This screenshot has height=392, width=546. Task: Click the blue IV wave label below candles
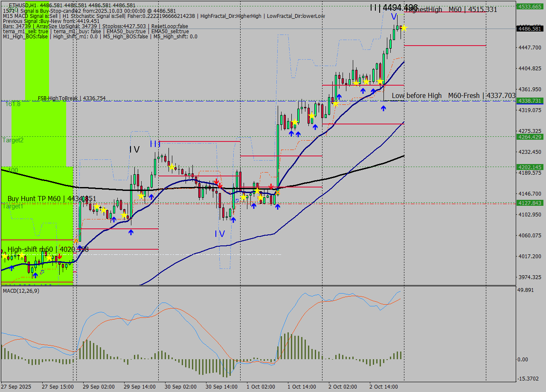220,234
